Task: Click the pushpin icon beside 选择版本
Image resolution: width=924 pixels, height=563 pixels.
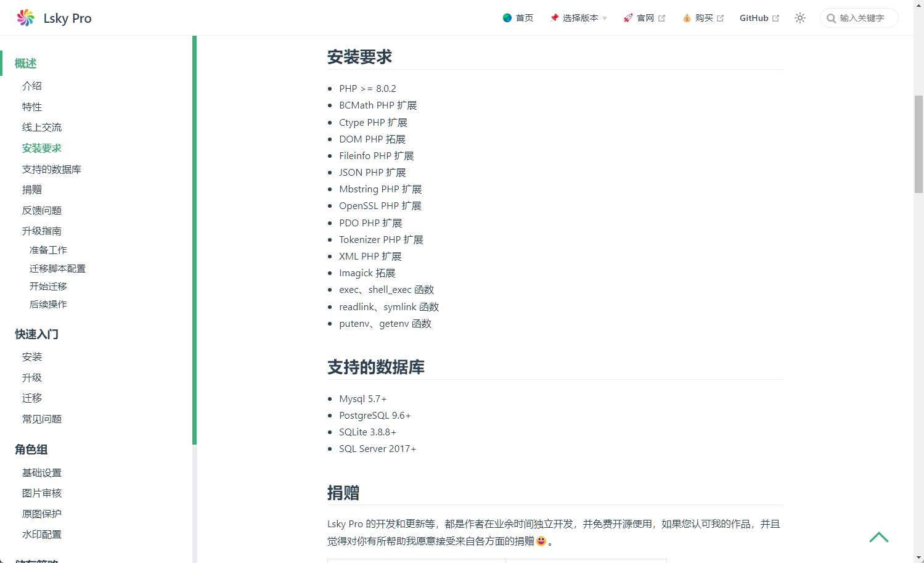Action: click(x=554, y=18)
